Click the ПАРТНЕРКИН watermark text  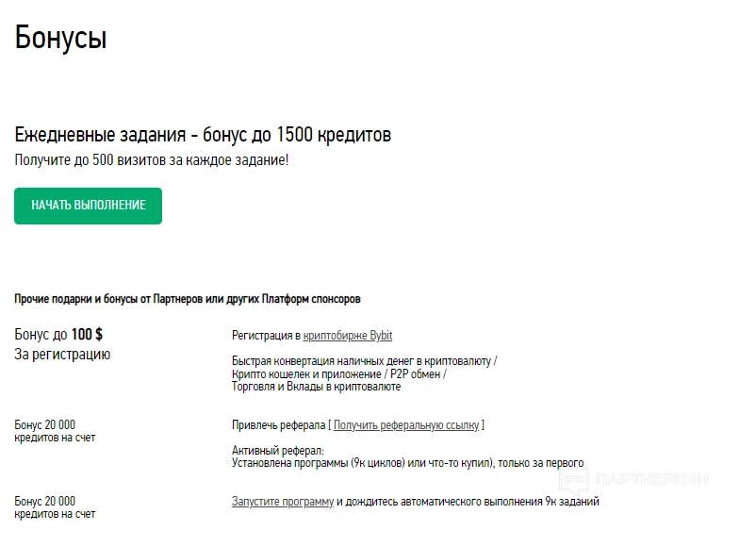point(652,479)
